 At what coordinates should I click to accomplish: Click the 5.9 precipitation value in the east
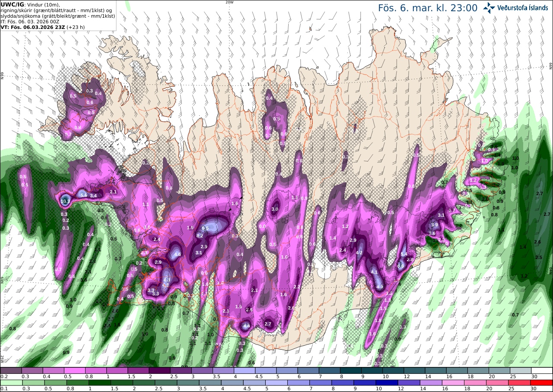click(435, 224)
